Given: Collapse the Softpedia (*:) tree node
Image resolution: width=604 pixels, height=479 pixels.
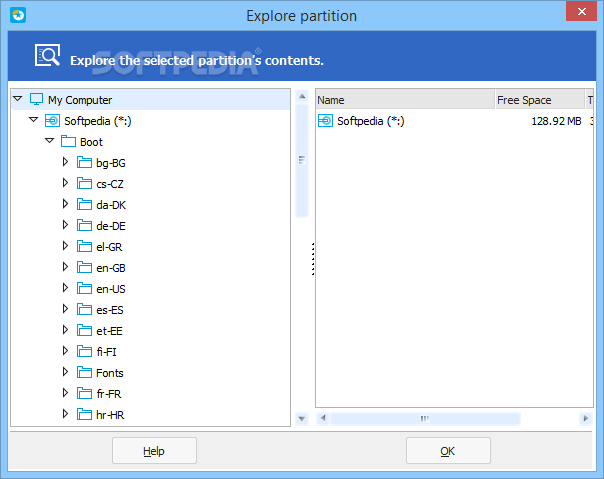Looking at the screenshot, I should click(34, 120).
